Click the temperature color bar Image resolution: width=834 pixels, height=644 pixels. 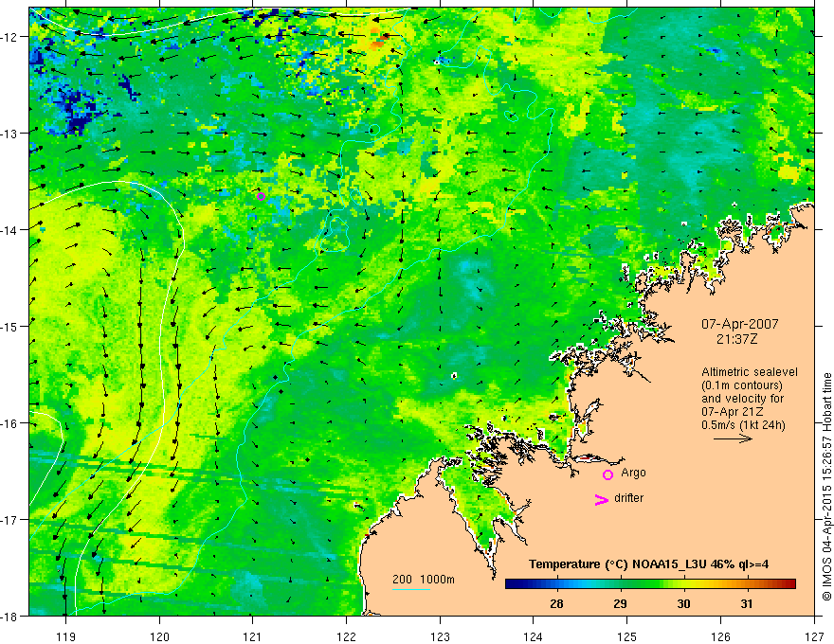[650, 583]
